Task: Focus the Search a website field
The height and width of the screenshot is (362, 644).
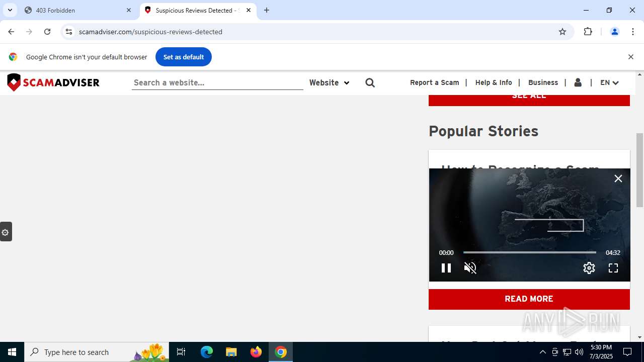Action: [x=217, y=82]
